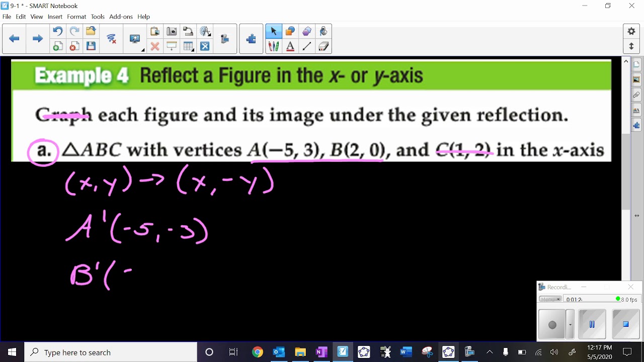
Task: Click the Paste toolbar icon
Action: coord(155,31)
